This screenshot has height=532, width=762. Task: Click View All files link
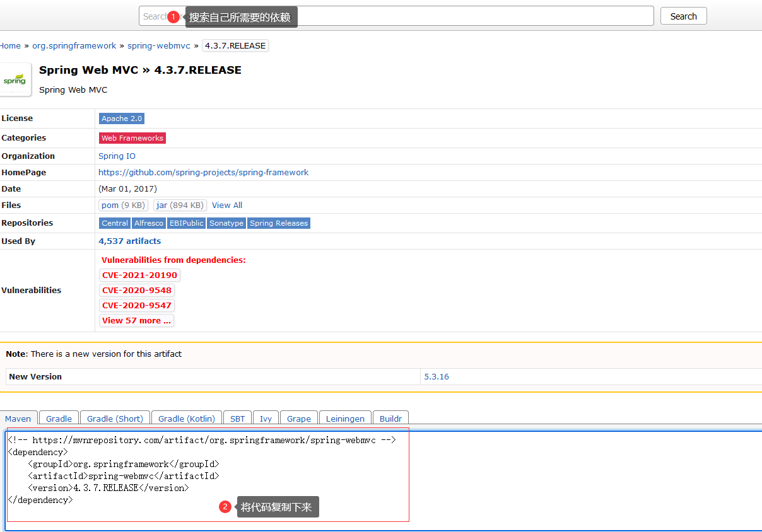click(x=227, y=205)
